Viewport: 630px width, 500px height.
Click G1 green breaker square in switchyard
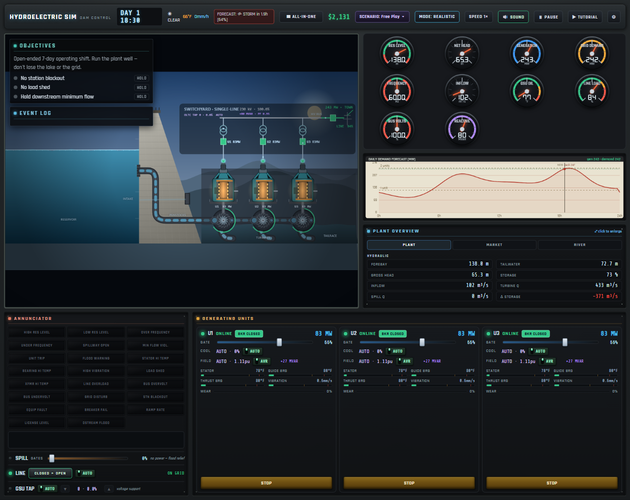(x=223, y=141)
